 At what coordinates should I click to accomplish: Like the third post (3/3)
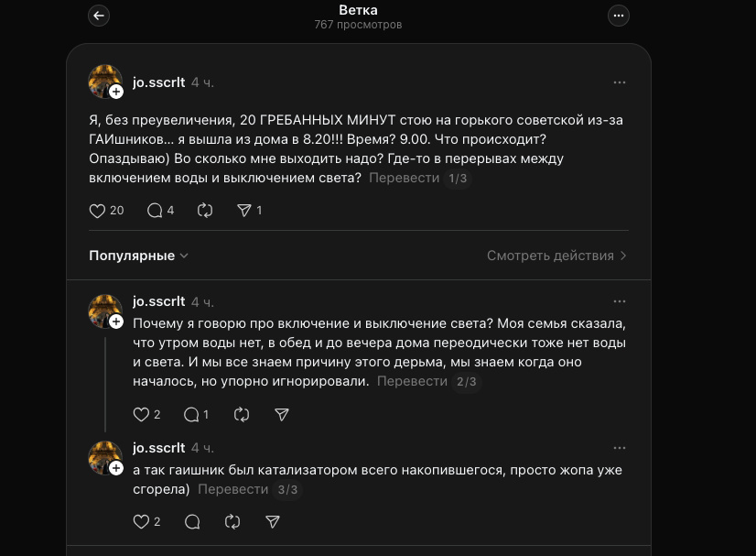point(141,522)
